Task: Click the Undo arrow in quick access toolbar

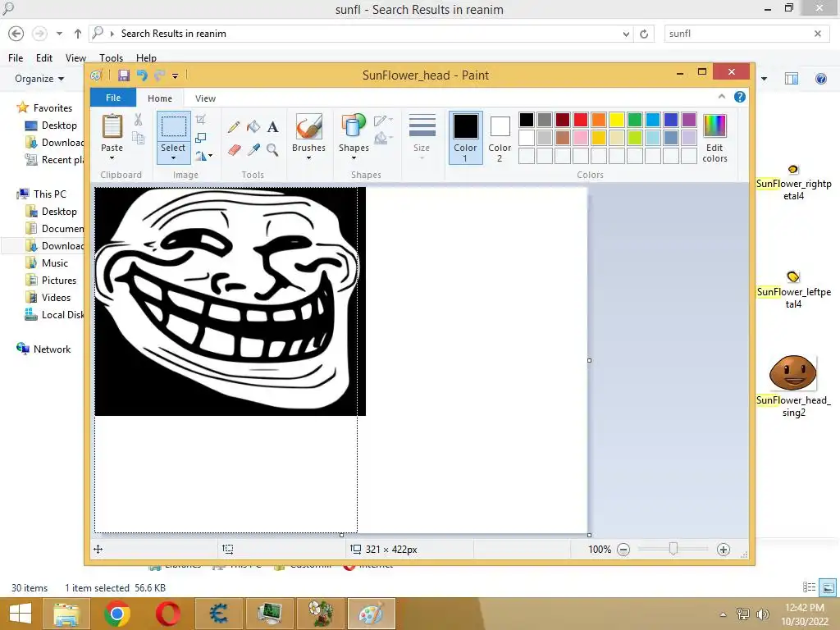Action: (x=142, y=75)
